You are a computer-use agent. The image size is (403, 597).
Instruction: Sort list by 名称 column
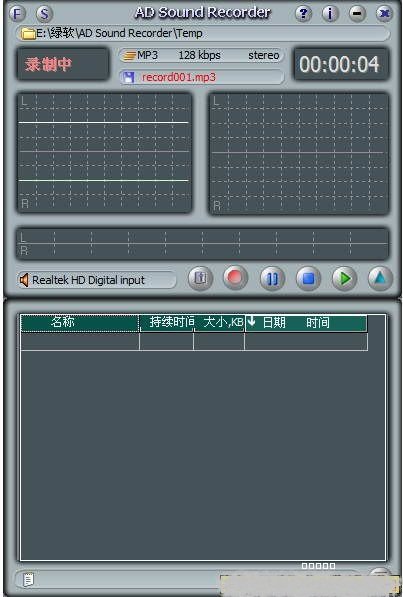point(80,323)
